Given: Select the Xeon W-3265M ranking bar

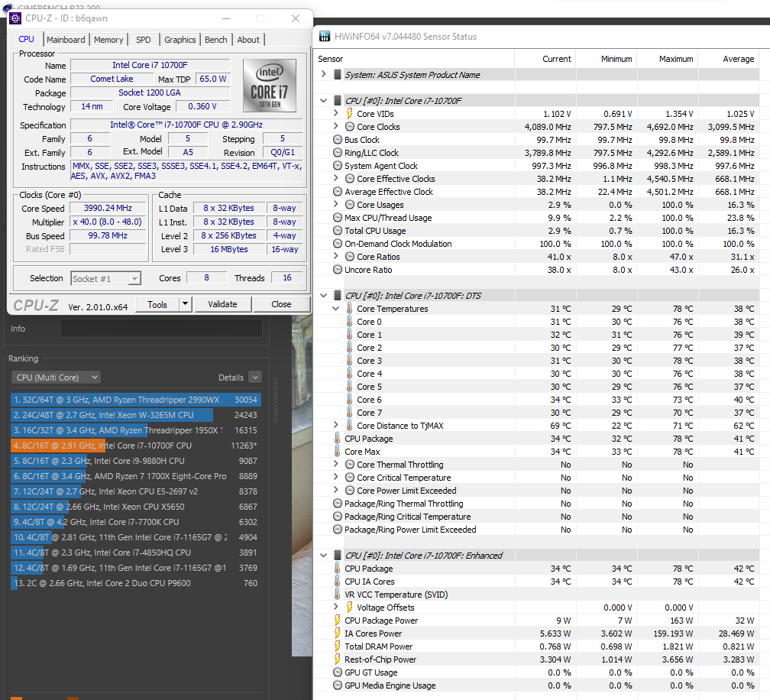Looking at the screenshot, I should (x=135, y=415).
